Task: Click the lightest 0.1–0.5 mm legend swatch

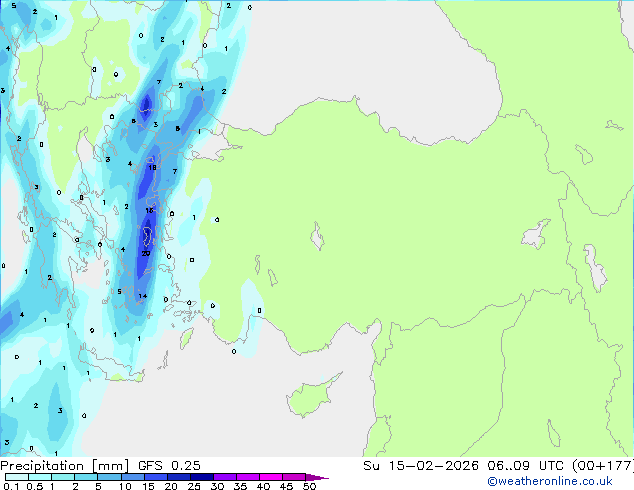Action: click(17, 477)
